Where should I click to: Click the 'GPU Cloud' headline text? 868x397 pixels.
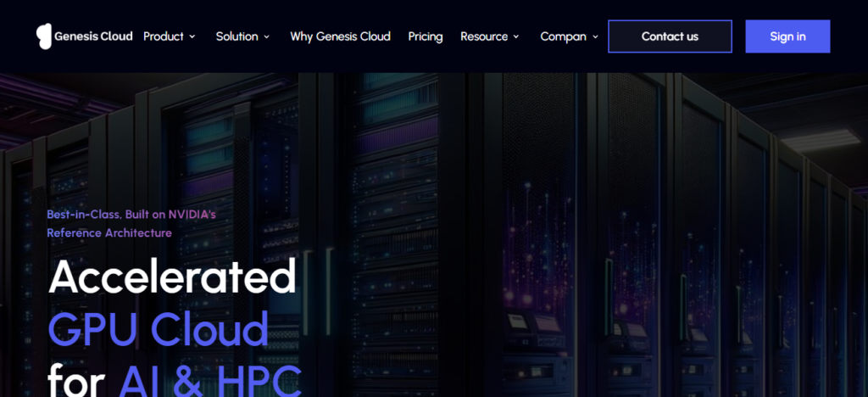(159, 329)
